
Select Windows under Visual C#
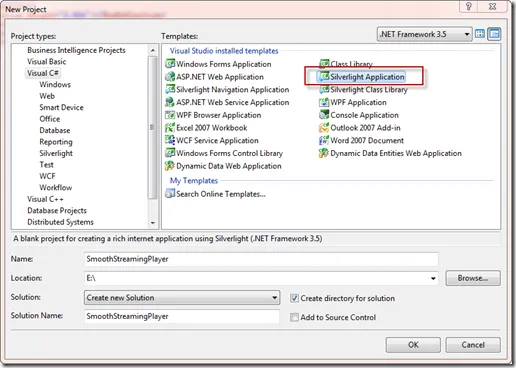coord(55,84)
